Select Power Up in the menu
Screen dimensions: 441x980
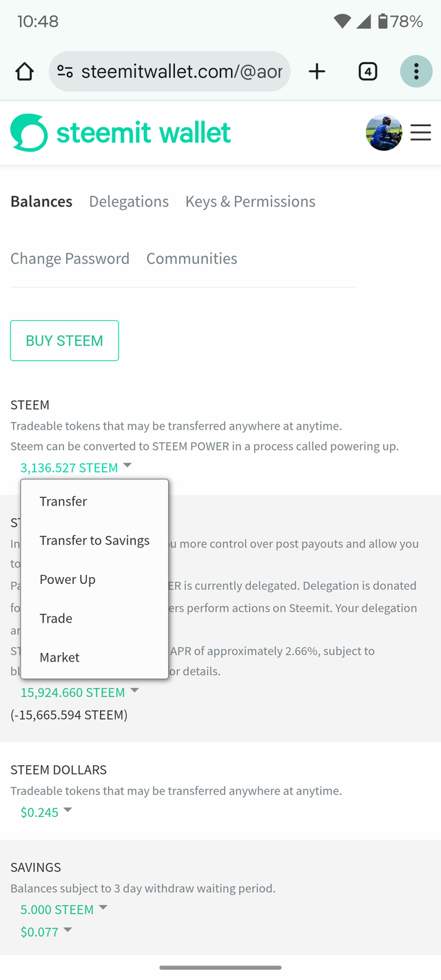click(68, 579)
